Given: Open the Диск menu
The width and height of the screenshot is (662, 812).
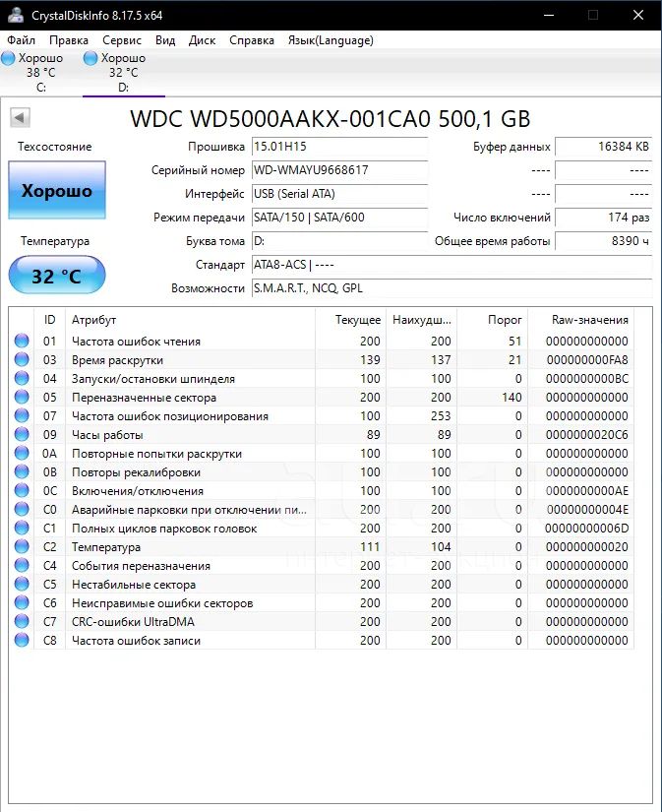Looking at the screenshot, I should click(202, 40).
